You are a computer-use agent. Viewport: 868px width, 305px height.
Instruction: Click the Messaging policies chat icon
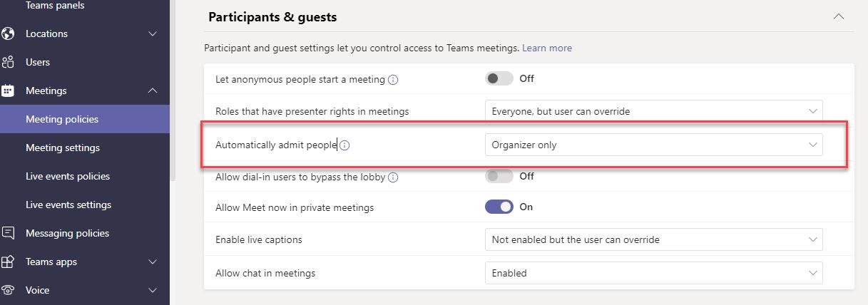click(9, 233)
